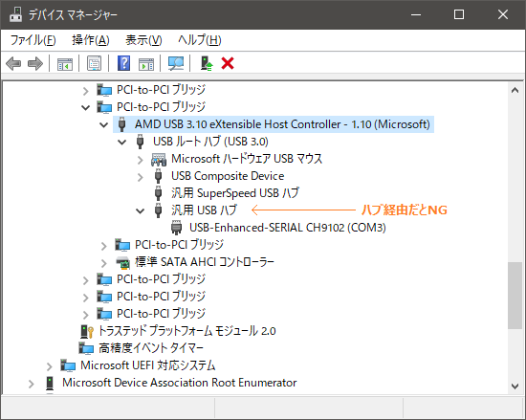Click the Forward arrow toolbar icon
Screen dimensions: 526x420
coord(35,63)
